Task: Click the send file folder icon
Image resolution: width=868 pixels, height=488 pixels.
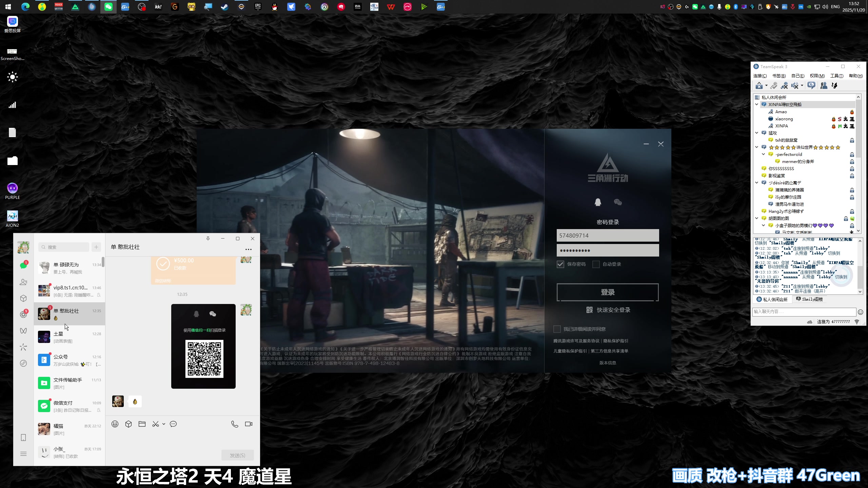Action: point(142,424)
